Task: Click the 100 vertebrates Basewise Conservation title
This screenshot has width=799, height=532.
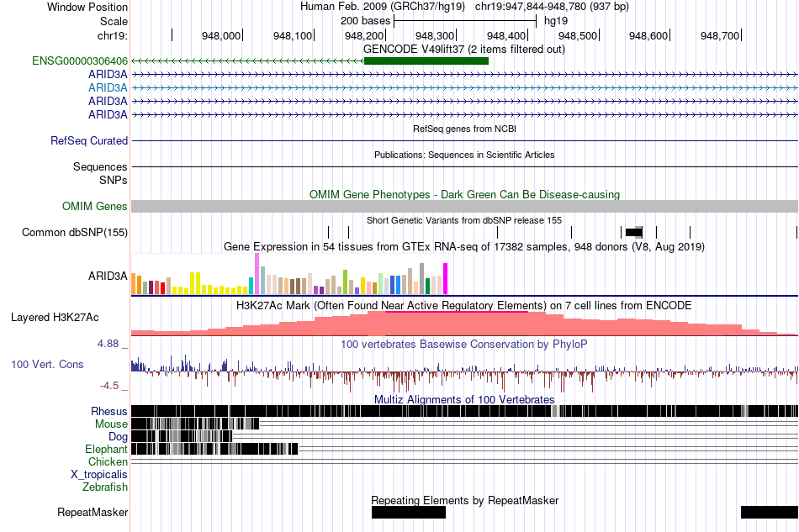Action: pos(464,344)
